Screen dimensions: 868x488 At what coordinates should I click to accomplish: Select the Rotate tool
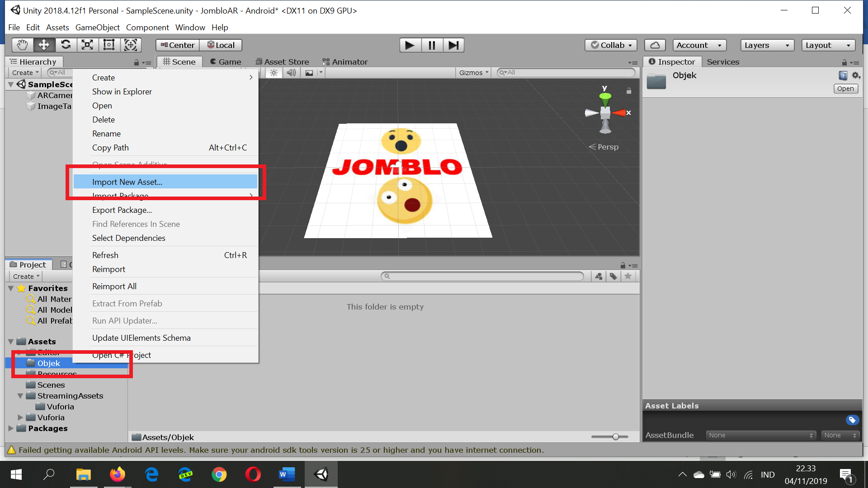(66, 45)
